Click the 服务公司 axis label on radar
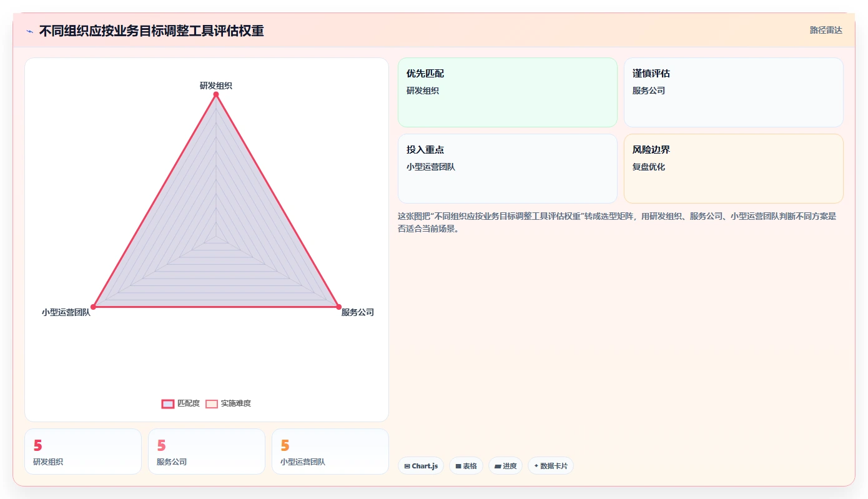The width and height of the screenshot is (868, 499). coord(358,312)
